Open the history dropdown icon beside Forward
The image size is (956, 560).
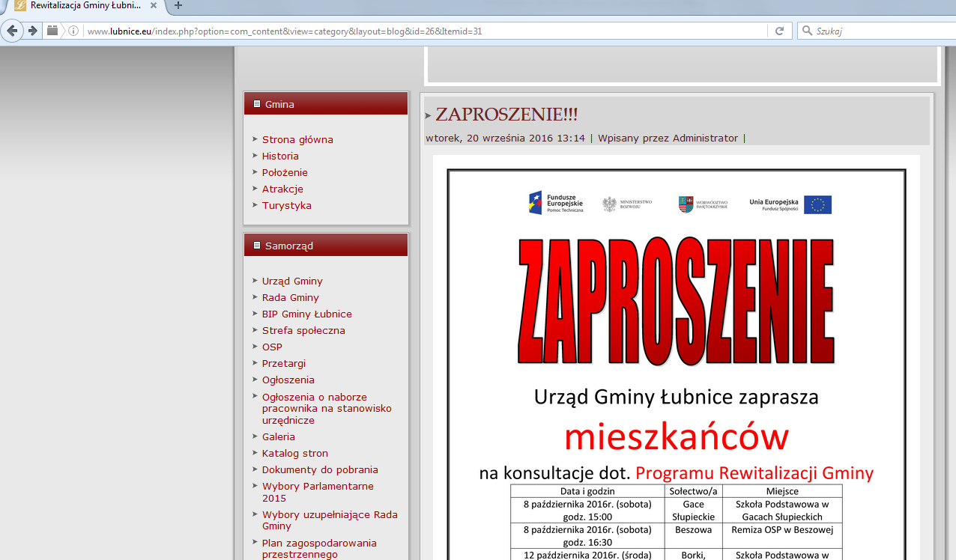(52, 31)
